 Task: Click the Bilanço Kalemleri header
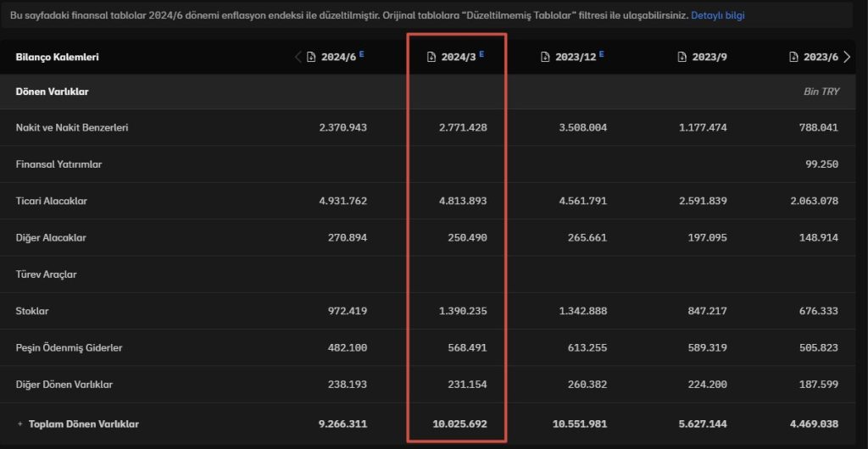[x=58, y=58]
